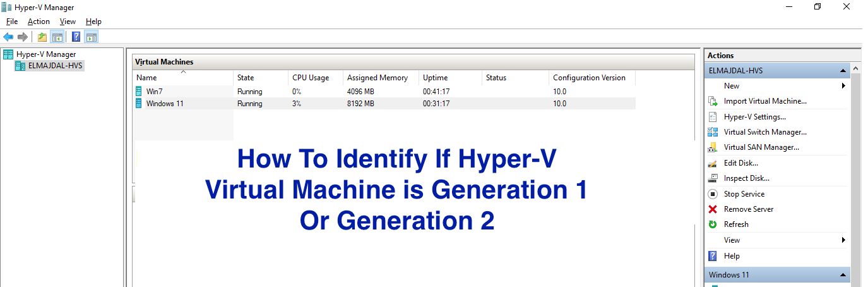Click the Virtual Switch Manager icon
The height and width of the screenshot is (287, 868).
click(713, 132)
